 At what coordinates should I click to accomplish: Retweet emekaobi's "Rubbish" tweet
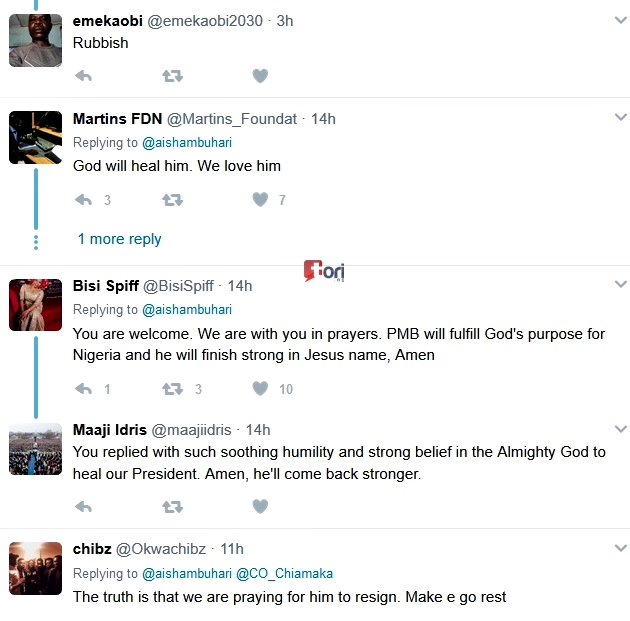172,75
